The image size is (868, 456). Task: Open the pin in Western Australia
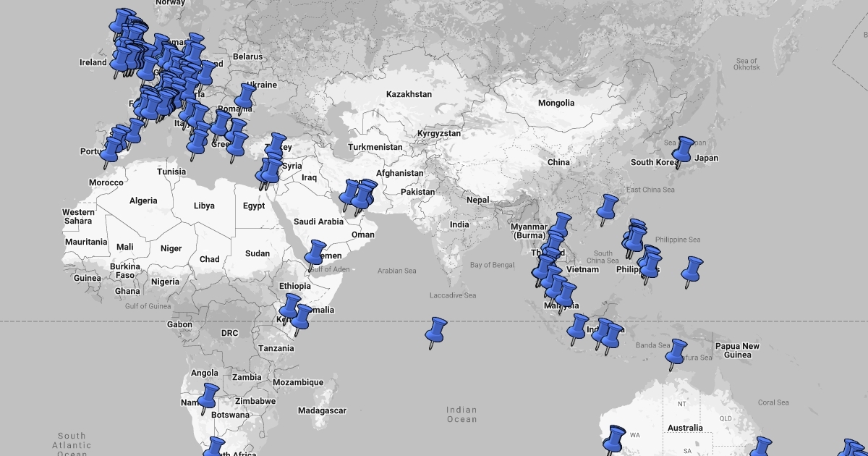coord(615,438)
